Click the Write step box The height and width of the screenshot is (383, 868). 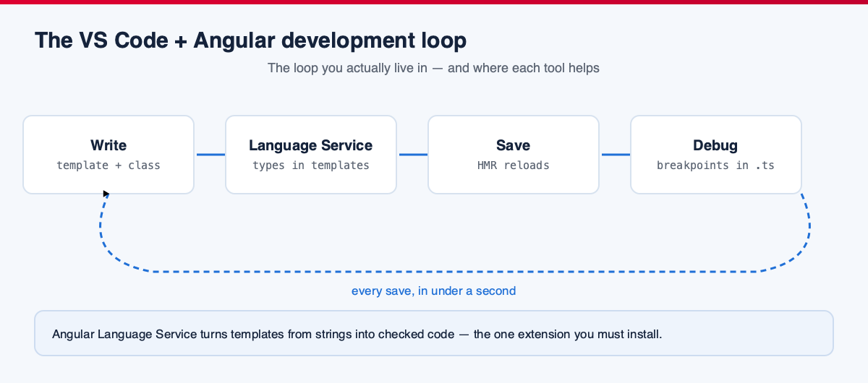pos(109,155)
